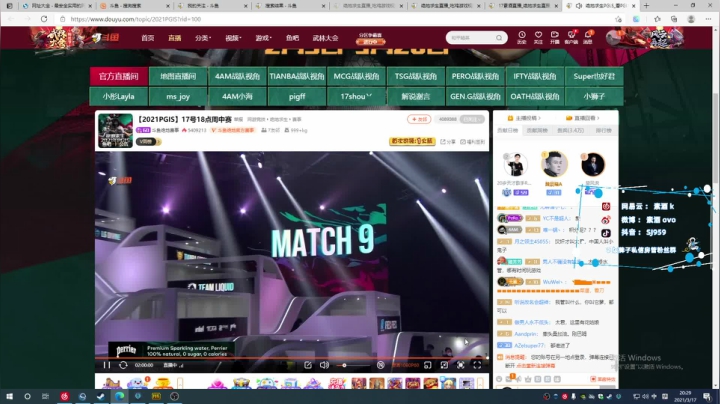Click the streamer channel avatar thumbnail
This screenshot has height=404, width=720.
[115, 130]
